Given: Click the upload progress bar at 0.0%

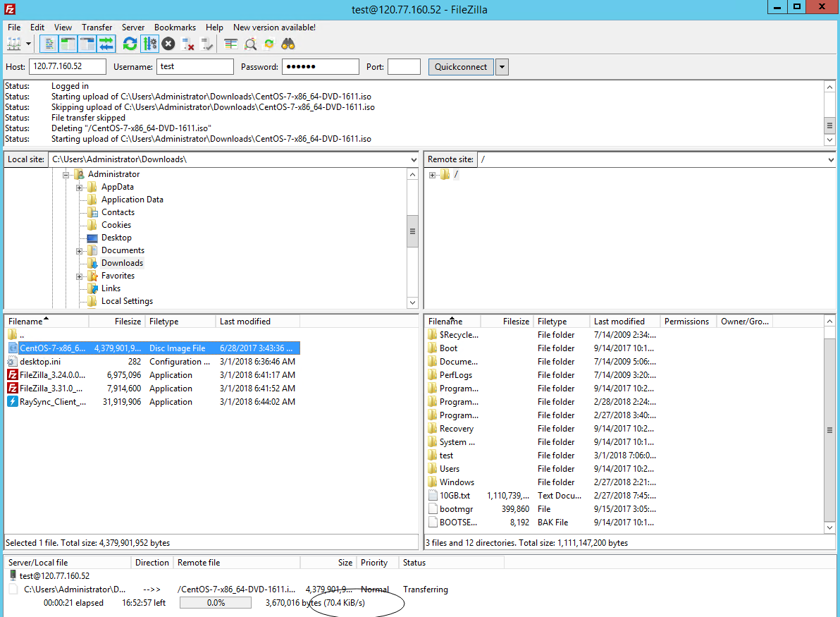Looking at the screenshot, I should [216, 602].
